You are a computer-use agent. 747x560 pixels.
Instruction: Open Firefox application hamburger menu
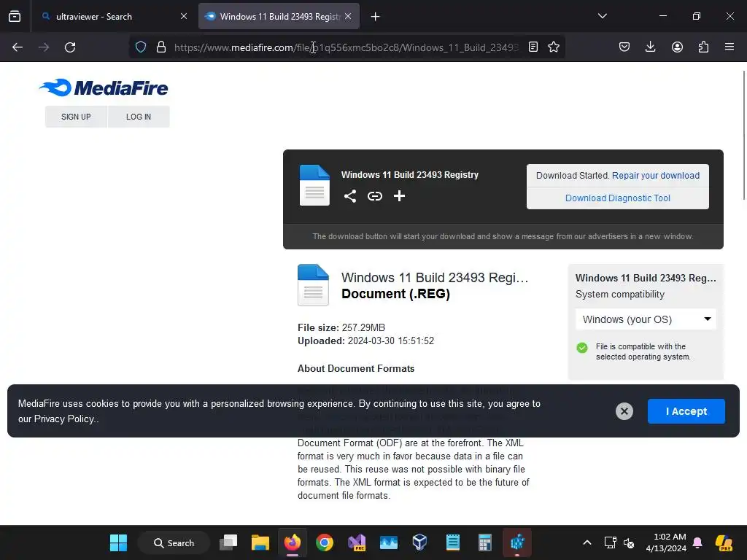coord(729,47)
